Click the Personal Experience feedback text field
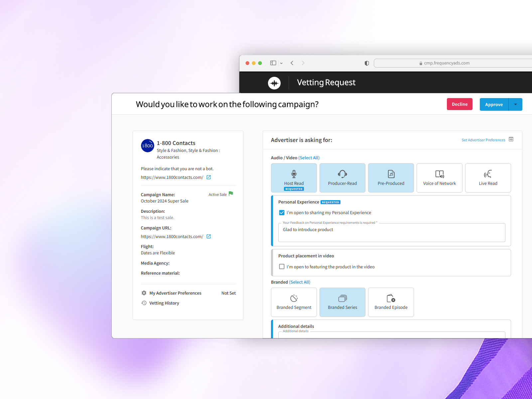Viewport: 532px width, 399px height. point(391,233)
